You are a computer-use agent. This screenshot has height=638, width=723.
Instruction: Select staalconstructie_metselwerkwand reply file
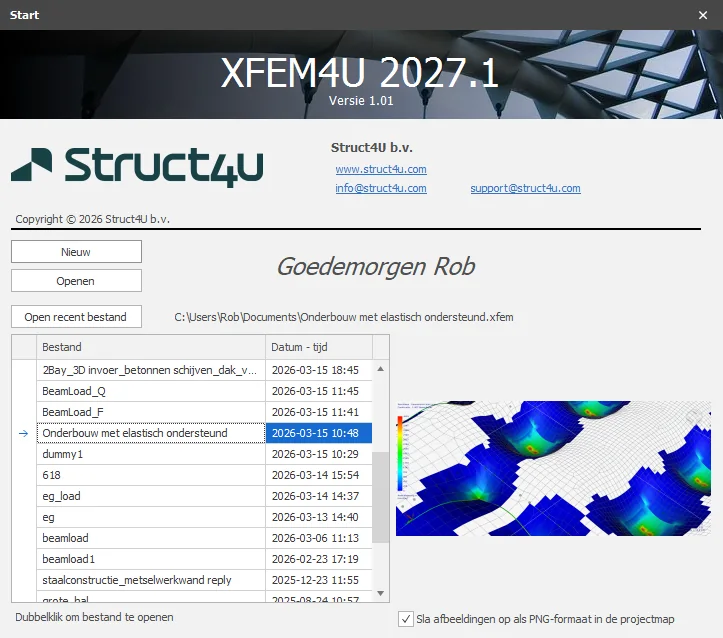pyautogui.click(x=151, y=580)
